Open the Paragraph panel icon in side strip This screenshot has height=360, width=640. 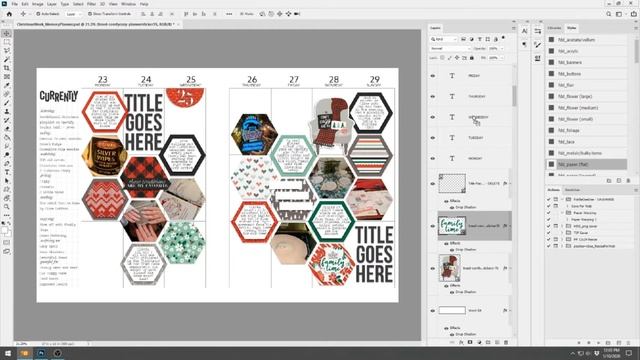(524, 44)
